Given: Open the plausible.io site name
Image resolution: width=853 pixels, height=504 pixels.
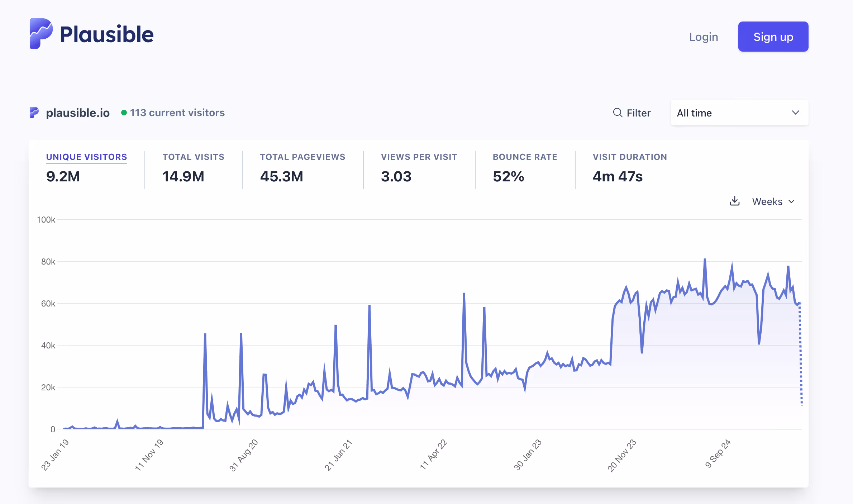Looking at the screenshot, I should (x=78, y=113).
